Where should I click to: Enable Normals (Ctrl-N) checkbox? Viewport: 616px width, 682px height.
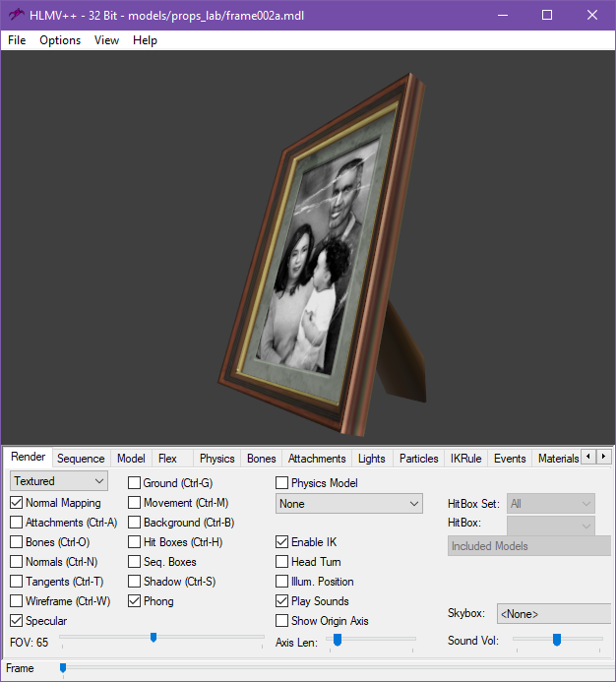click(16, 562)
